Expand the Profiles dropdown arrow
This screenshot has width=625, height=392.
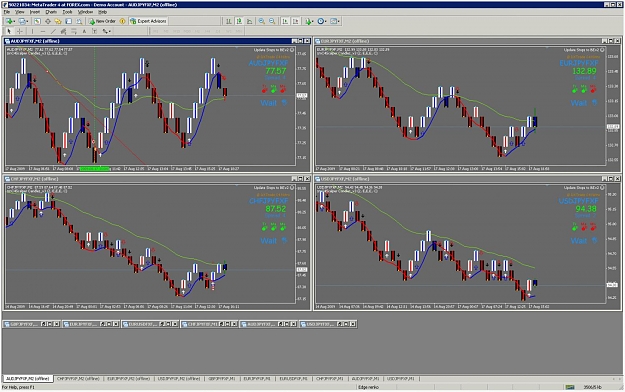27,21
